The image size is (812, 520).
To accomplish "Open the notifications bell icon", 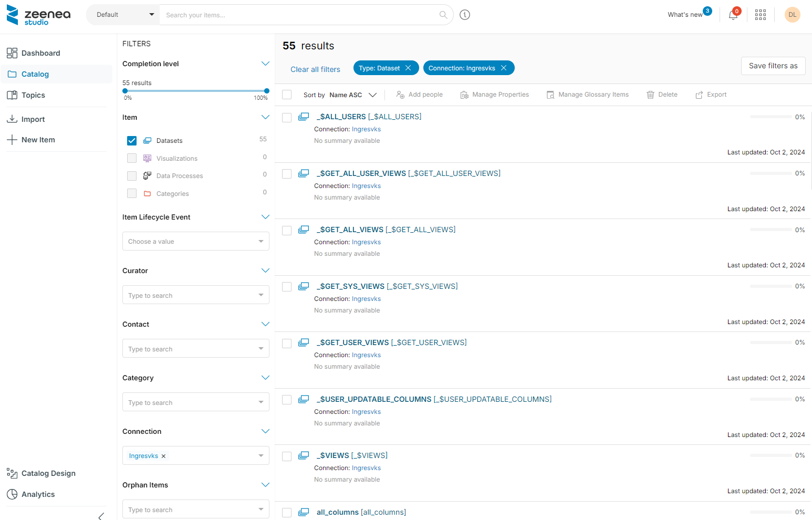I will click(733, 15).
